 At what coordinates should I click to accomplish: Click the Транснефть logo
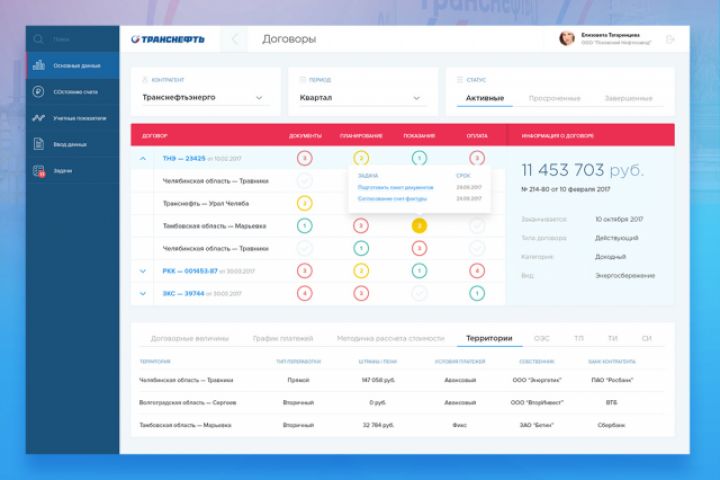click(x=168, y=40)
